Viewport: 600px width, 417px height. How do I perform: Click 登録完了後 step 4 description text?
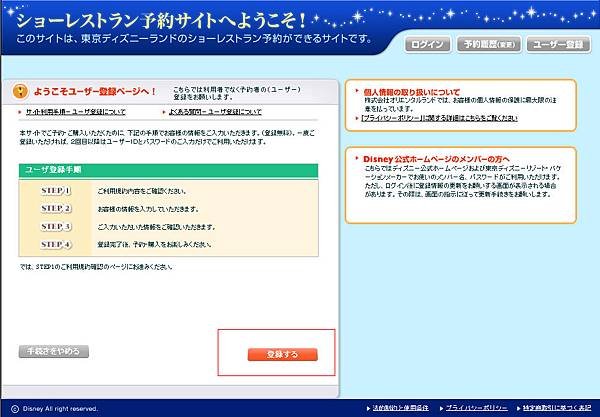click(155, 244)
